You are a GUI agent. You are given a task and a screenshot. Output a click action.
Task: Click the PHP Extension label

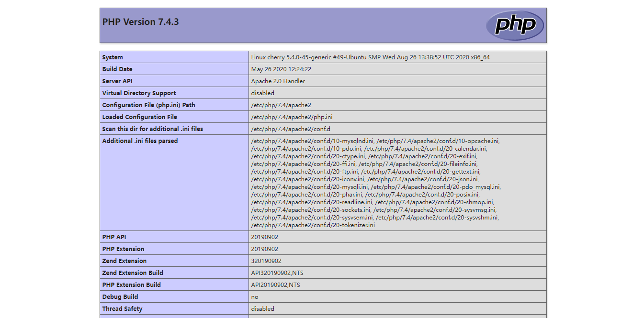click(123, 249)
